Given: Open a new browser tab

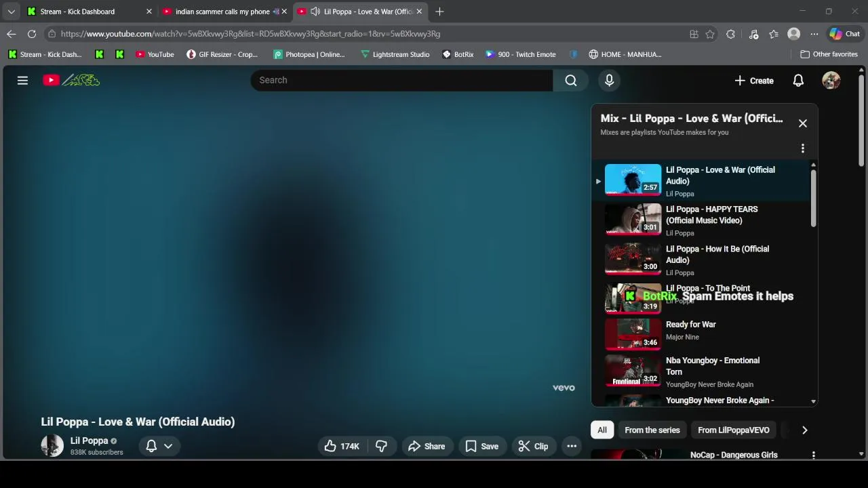Looking at the screenshot, I should pos(439,12).
